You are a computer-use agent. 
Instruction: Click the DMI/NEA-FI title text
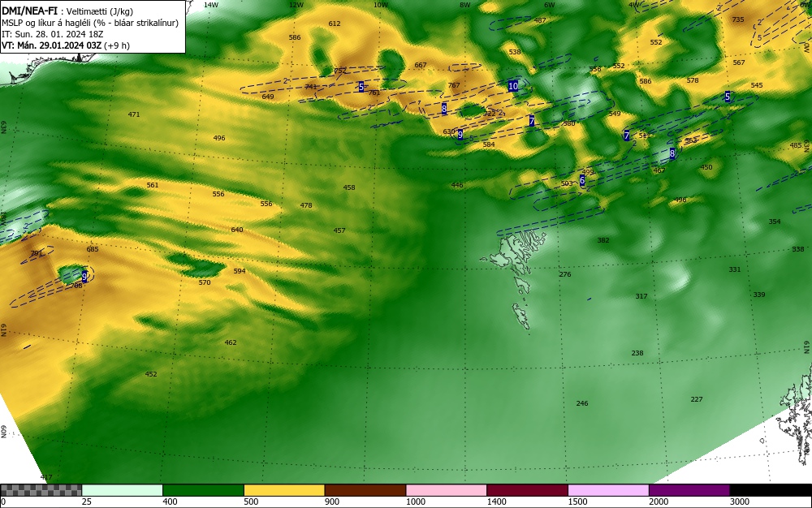pos(29,11)
